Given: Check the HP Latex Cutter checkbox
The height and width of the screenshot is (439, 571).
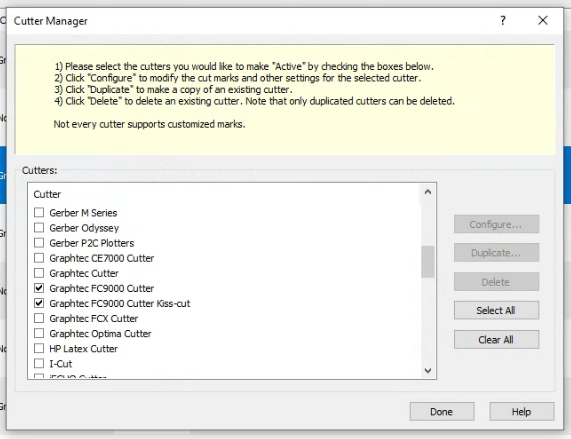Looking at the screenshot, I should click(39, 348).
